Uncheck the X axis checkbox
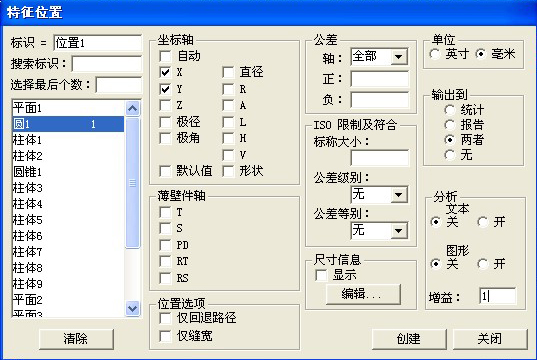The image size is (537, 360). [x=165, y=72]
